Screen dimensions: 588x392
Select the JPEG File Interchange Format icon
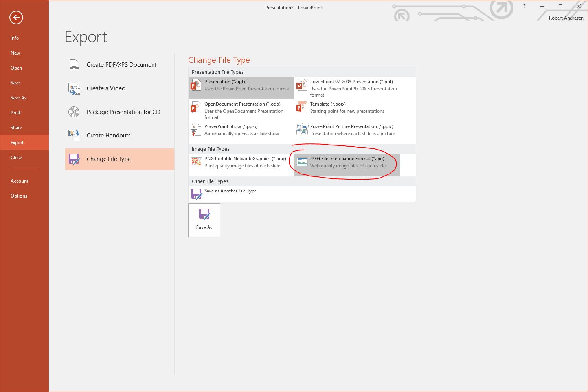click(302, 162)
